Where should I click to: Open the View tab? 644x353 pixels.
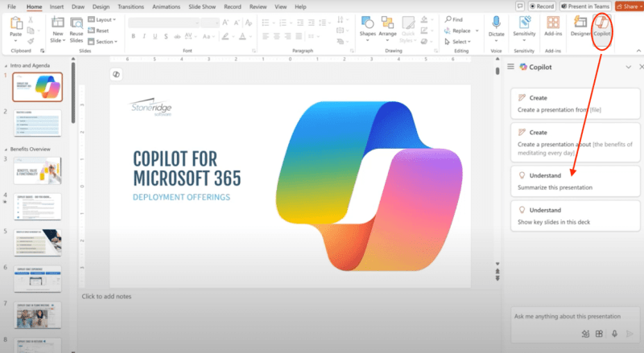click(x=280, y=6)
